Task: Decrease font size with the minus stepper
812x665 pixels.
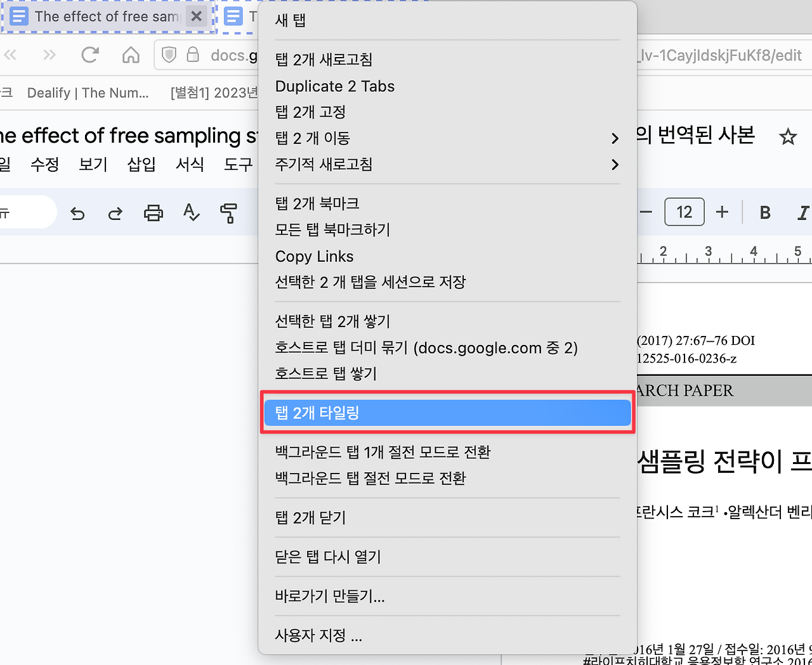Action: 646,212
